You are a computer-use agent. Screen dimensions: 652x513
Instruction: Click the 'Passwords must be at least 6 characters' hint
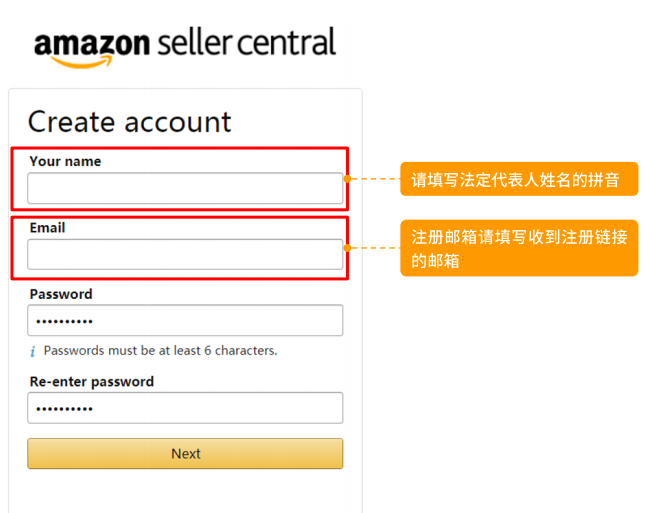pyautogui.click(x=161, y=351)
